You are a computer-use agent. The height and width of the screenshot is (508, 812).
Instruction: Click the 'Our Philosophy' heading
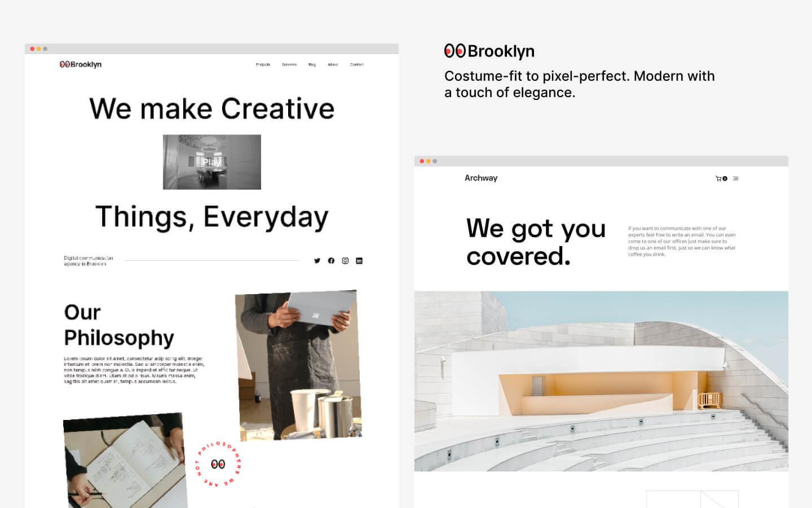pos(119,325)
